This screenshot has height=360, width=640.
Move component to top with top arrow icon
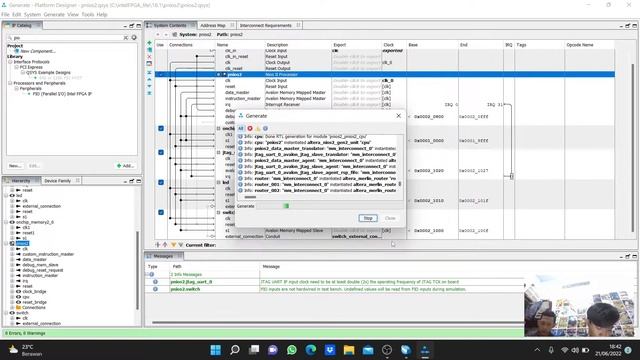149,72
